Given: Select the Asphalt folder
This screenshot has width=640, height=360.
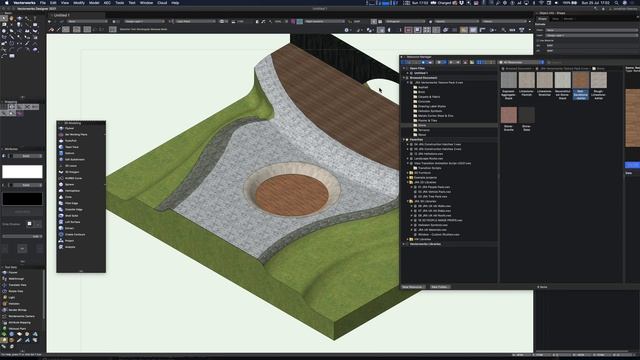Looking at the screenshot, I should (423, 87).
